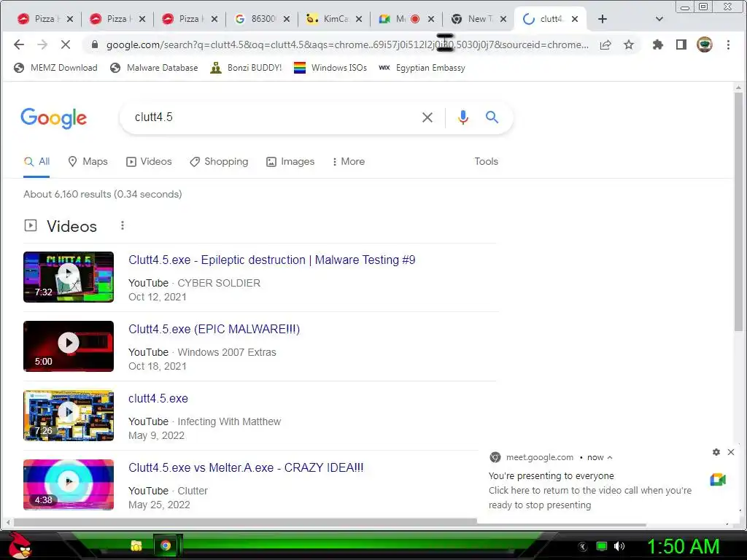Open the Chrome three-dot menu
747x560 pixels.
tap(728, 44)
